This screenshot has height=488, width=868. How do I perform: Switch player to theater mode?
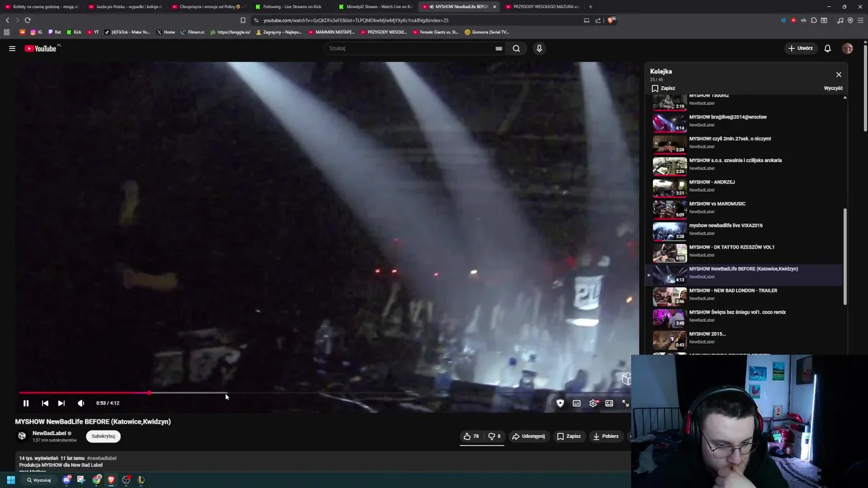(609, 403)
